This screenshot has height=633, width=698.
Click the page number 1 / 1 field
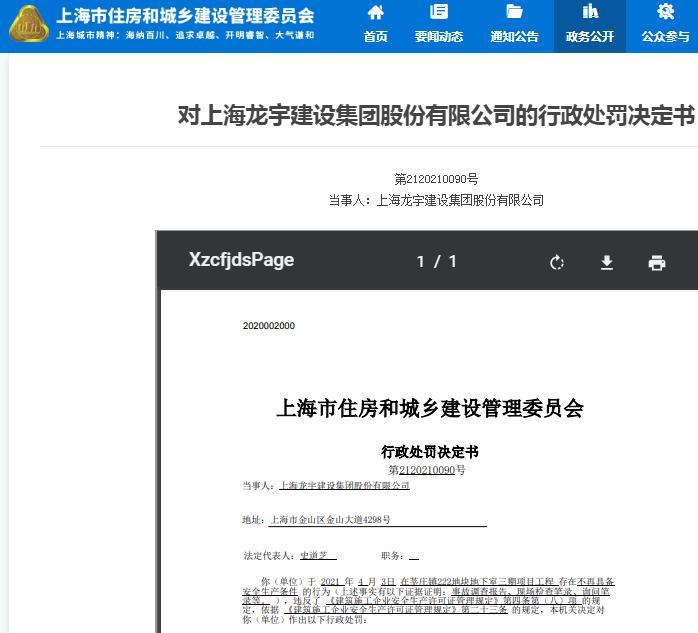[x=437, y=262]
